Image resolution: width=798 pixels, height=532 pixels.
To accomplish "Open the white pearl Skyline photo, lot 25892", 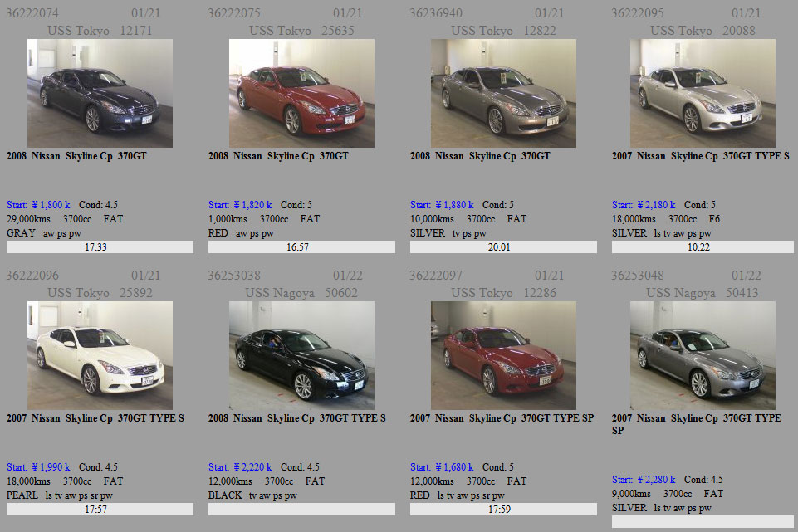I will 100,355.
